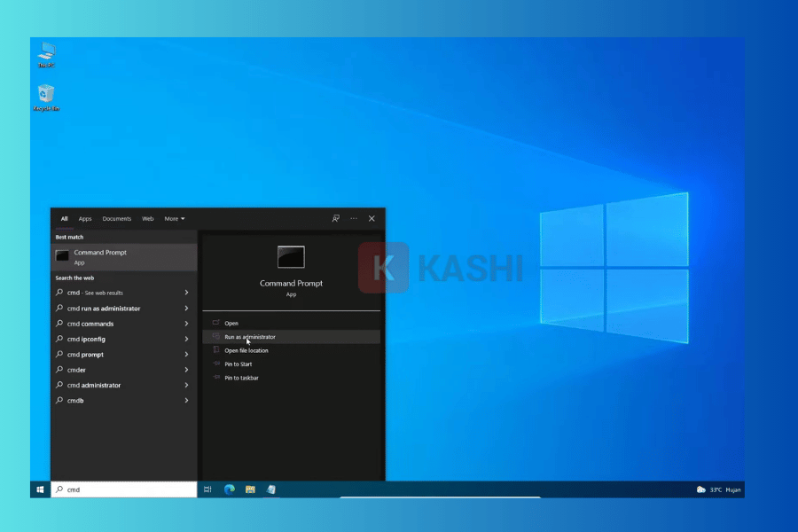Click the search box containing 'cmd'

point(124,489)
